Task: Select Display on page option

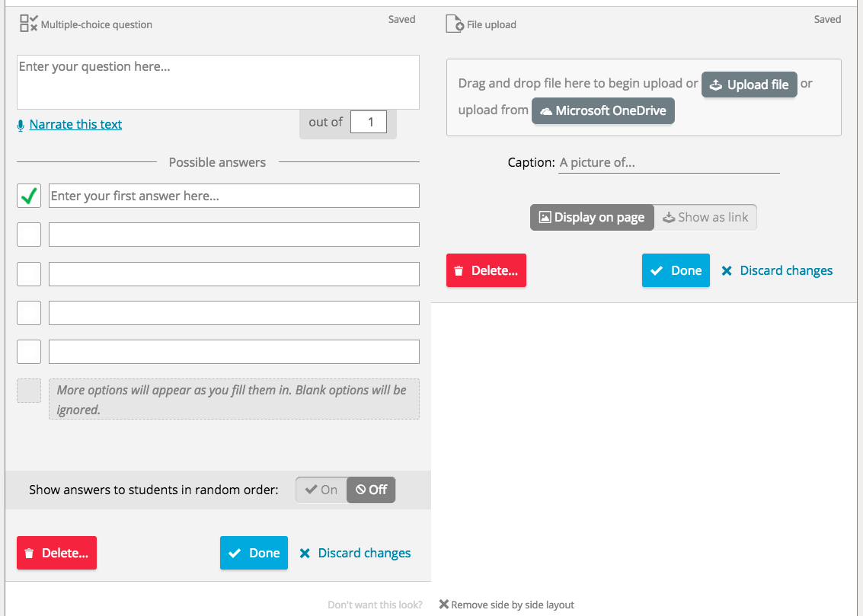Action: pyautogui.click(x=592, y=217)
